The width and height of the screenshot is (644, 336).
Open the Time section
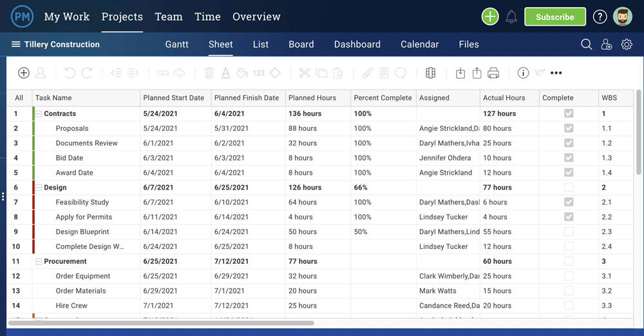(207, 17)
